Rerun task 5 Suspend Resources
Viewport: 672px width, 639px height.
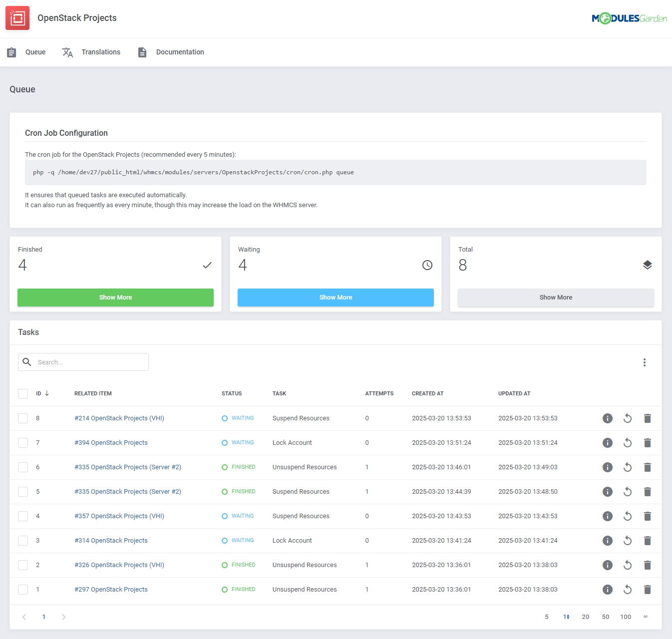click(628, 492)
